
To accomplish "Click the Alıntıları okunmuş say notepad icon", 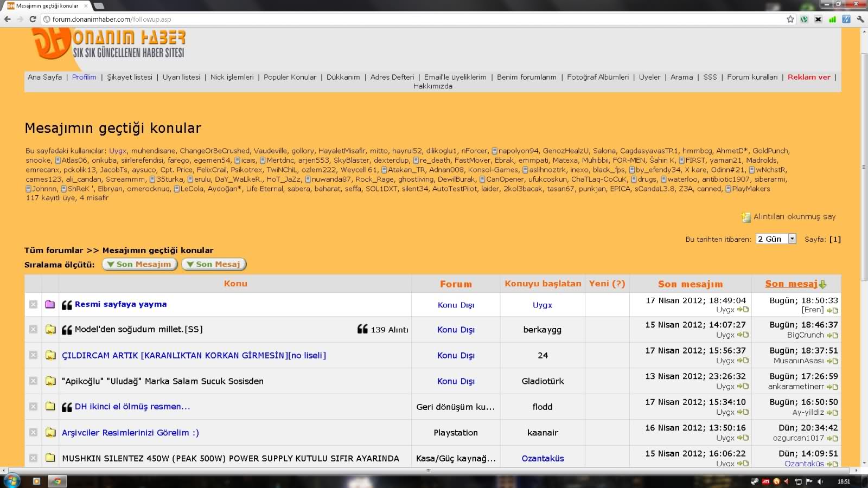I will 746,217.
